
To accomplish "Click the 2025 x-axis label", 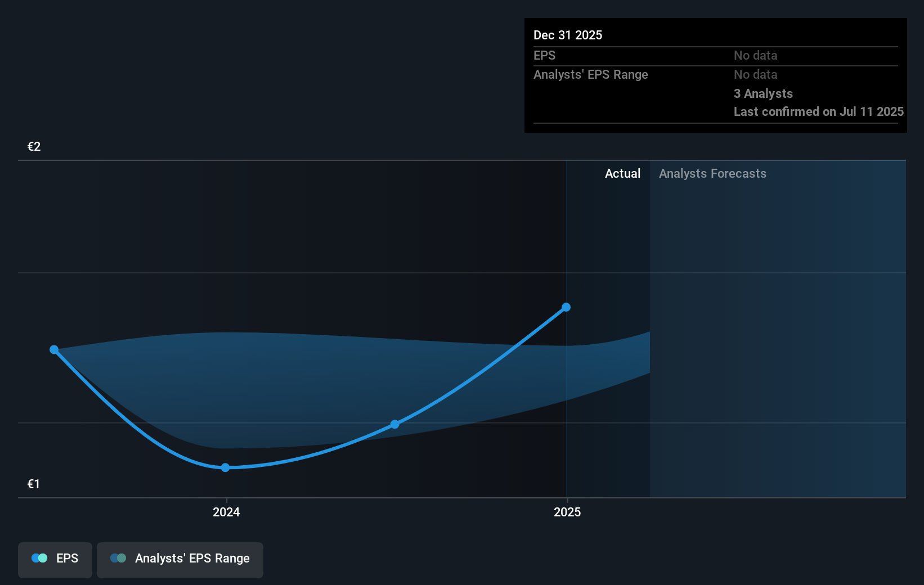I will tap(567, 512).
